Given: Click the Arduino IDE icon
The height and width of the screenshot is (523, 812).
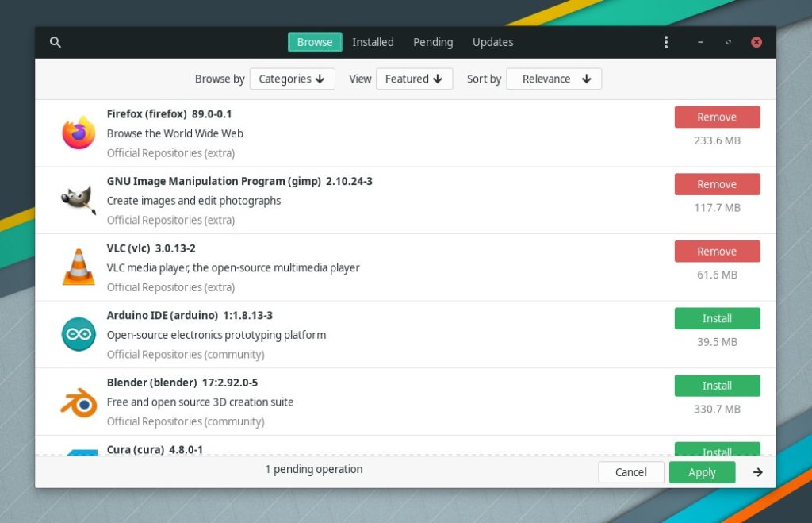Looking at the screenshot, I should [79, 334].
